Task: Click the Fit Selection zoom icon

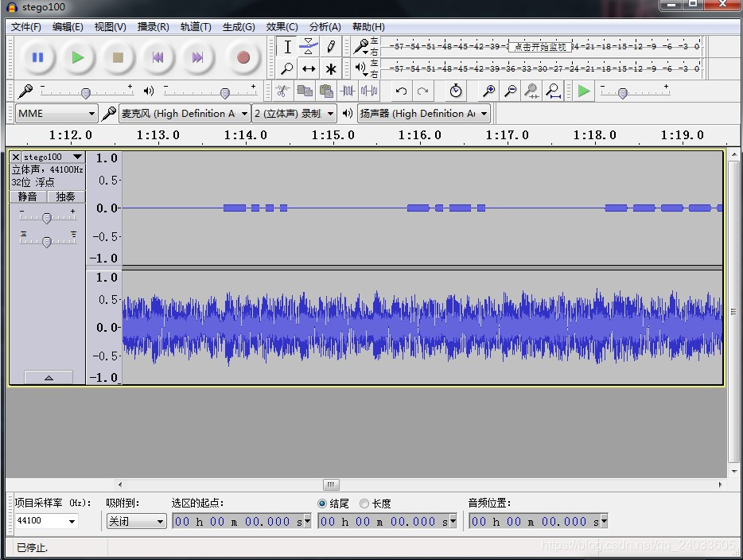Action: point(531,91)
